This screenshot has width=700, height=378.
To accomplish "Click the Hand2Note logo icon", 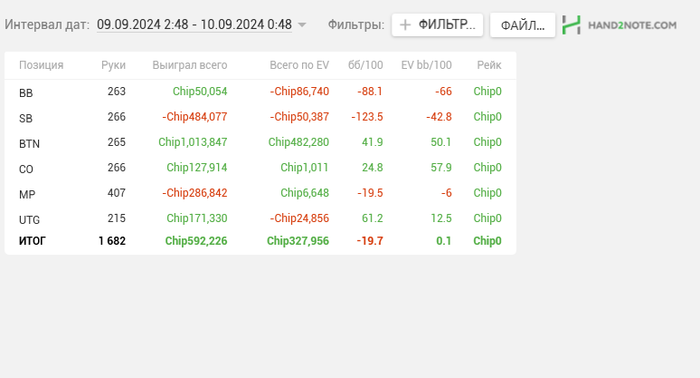I will click(571, 25).
